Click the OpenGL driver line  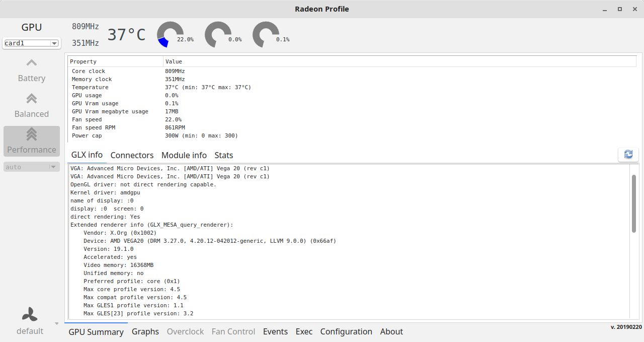coord(143,184)
